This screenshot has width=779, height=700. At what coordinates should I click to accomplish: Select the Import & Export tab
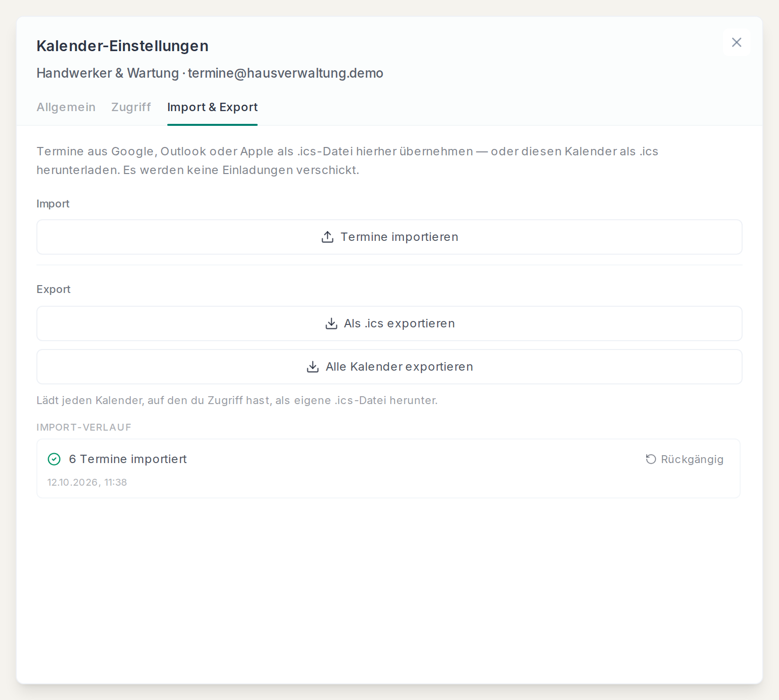click(212, 107)
